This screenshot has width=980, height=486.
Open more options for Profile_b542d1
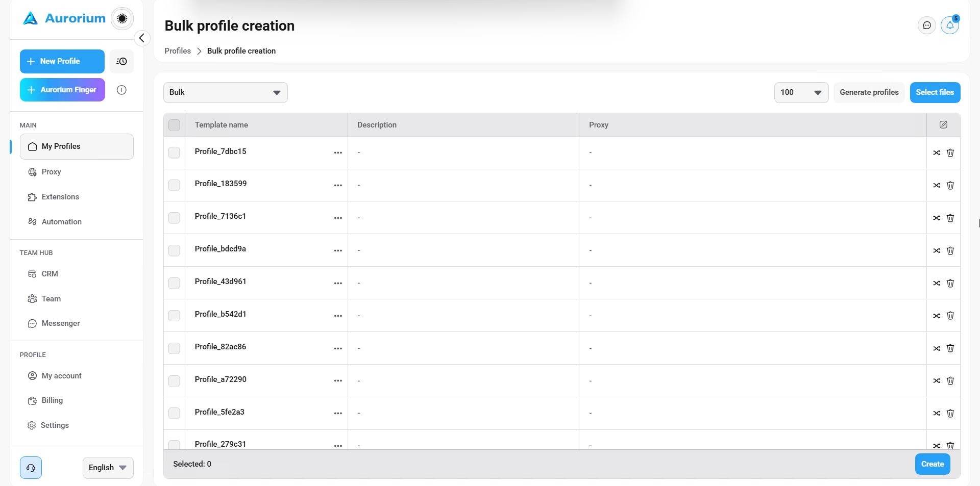[x=338, y=316]
